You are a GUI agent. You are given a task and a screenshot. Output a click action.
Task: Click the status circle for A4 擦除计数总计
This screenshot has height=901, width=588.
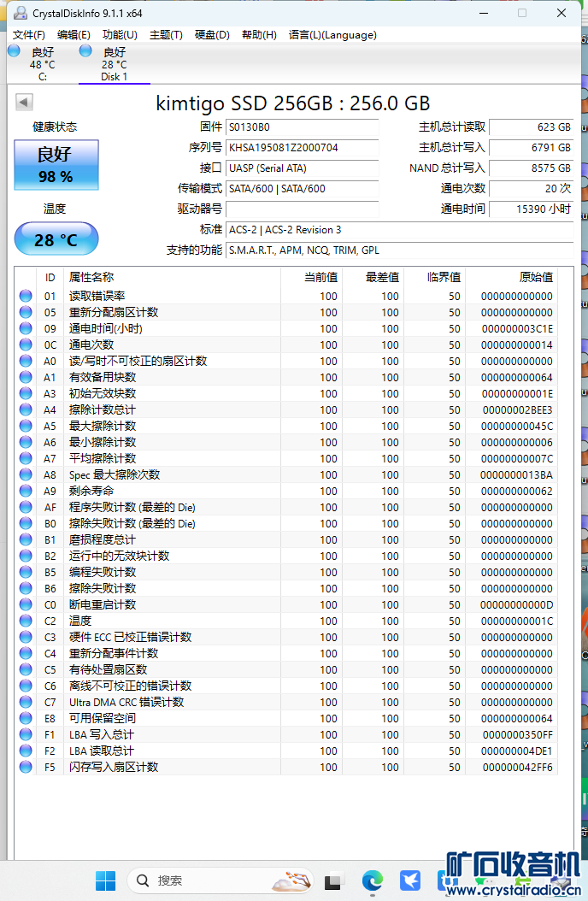(x=26, y=409)
